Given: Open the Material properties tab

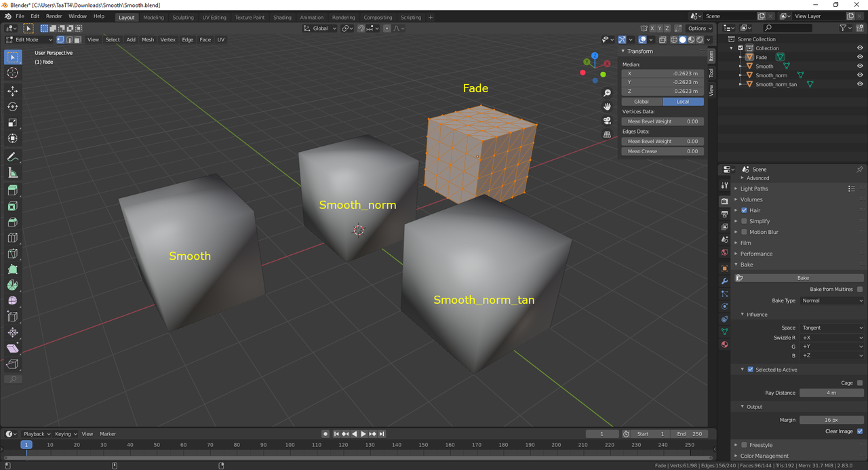Looking at the screenshot, I should coord(724,345).
